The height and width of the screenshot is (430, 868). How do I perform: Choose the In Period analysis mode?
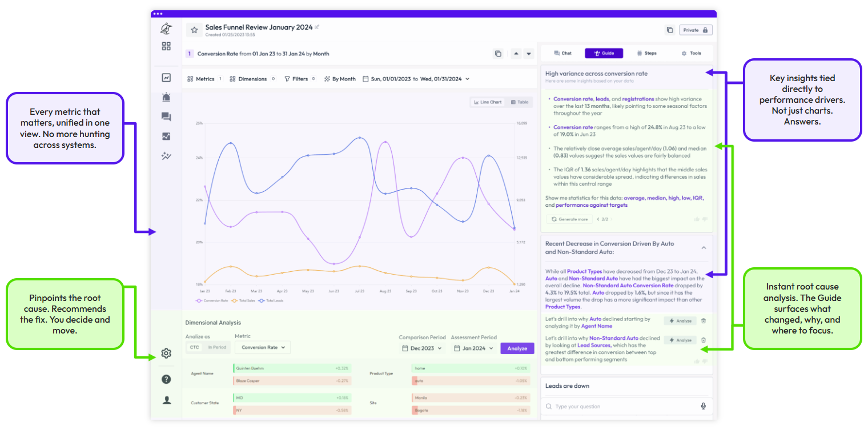(217, 347)
